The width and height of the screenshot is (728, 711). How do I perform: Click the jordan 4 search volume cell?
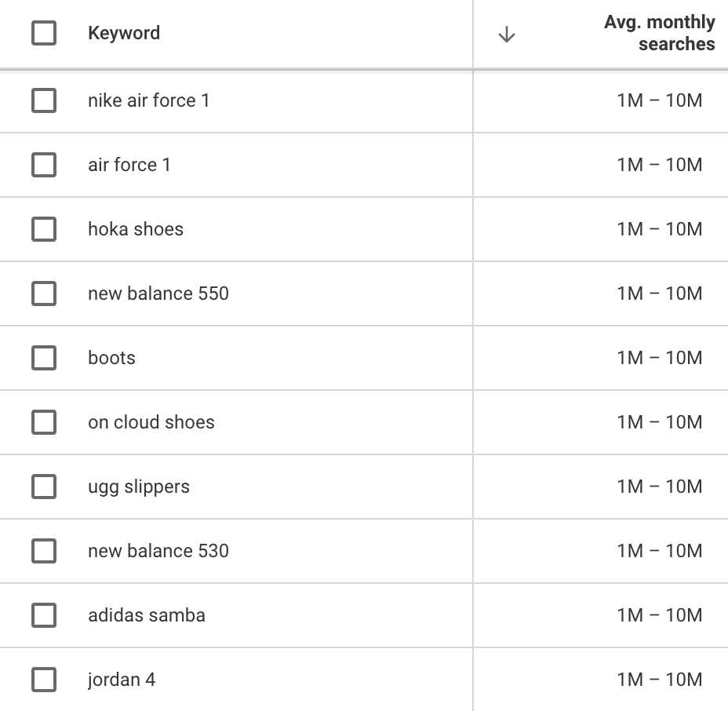659,680
